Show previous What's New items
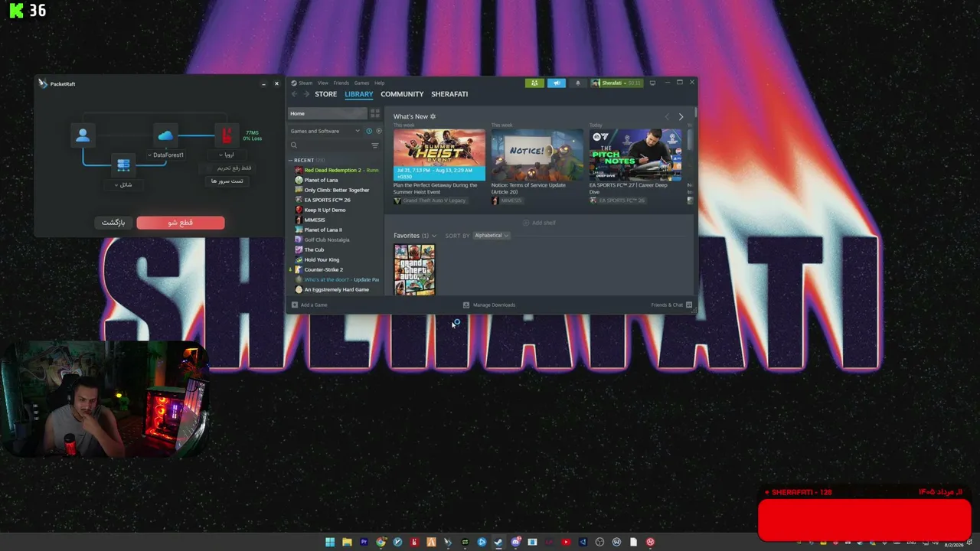980x551 pixels. click(667, 117)
